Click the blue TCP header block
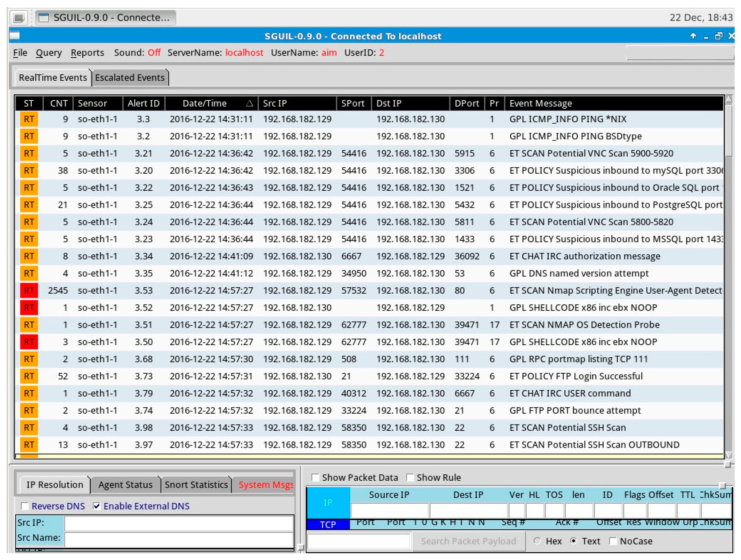The width and height of the screenshot is (741, 560). click(328, 525)
